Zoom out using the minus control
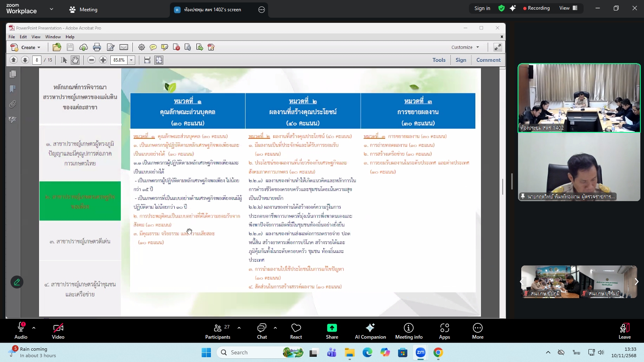The width and height of the screenshot is (644, 362). [x=91, y=60]
